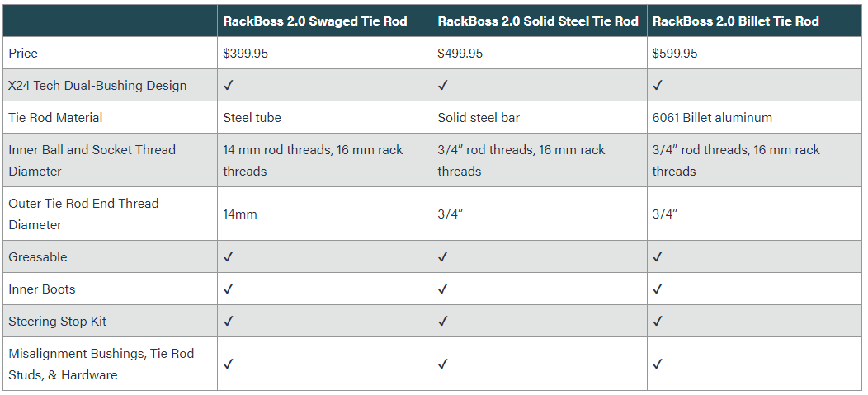Click the Swaged Tie Rod dual-bushing checkmark
The height and width of the screenshot is (395, 868).
pos(229,85)
